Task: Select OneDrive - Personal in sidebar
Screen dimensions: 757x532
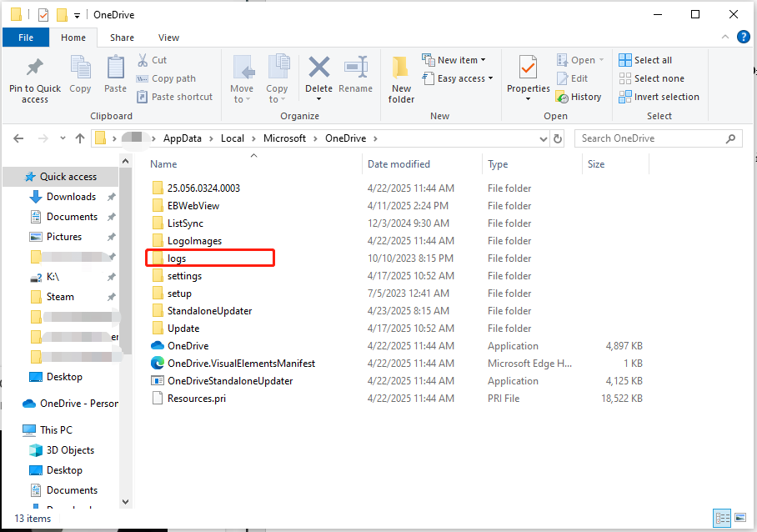Action: pos(78,404)
